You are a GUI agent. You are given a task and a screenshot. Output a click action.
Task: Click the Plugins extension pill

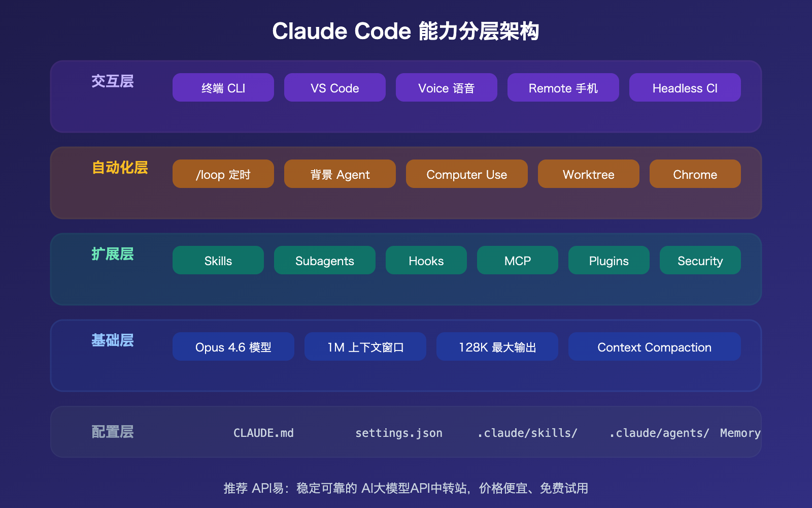(608, 260)
